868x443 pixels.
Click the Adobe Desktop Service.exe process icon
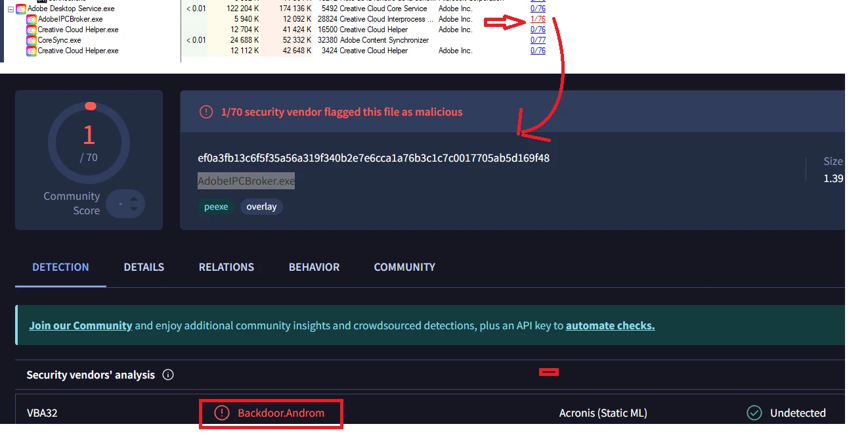(x=20, y=9)
